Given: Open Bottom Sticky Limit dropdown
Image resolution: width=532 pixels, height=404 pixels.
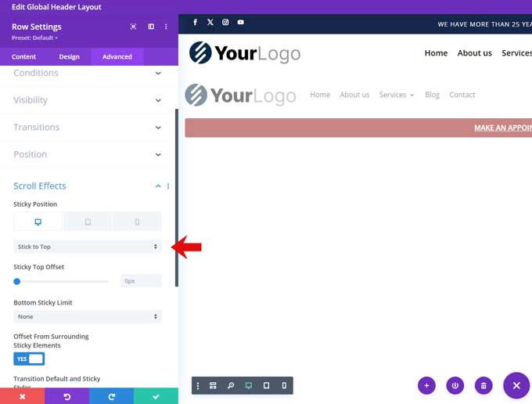Looking at the screenshot, I should [x=88, y=316].
